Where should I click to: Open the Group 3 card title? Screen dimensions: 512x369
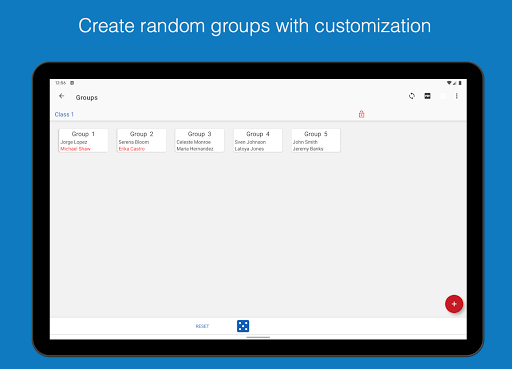click(x=199, y=134)
